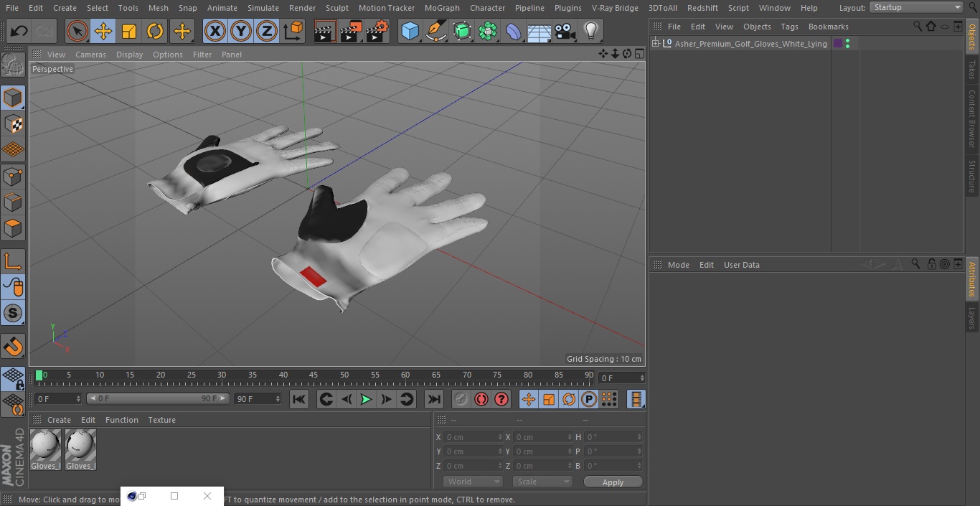Image resolution: width=980 pixels, height=506 pixels.
Task: Open the Simulate menu
Action: pyautogui.click(x=263, y=8)
